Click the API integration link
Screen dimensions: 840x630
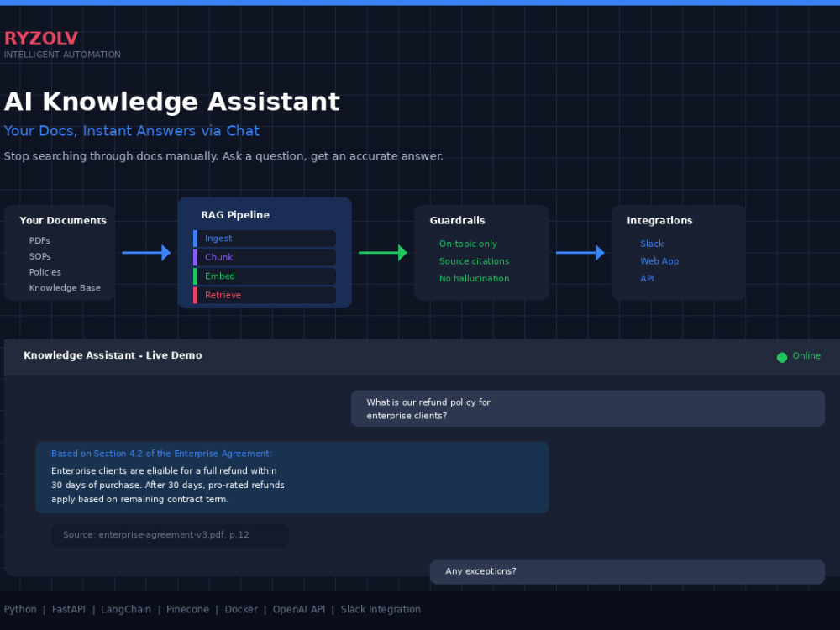[x=647, y=278]
